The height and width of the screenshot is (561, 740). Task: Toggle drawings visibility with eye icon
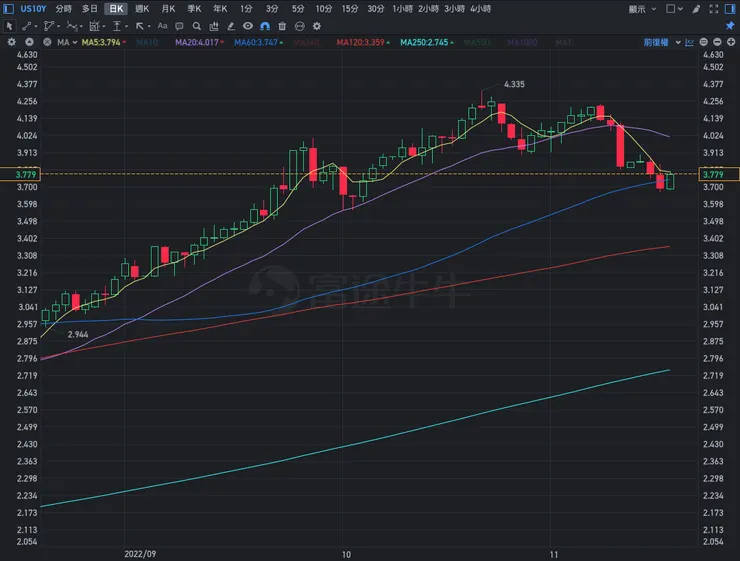[x=248, y=26]
